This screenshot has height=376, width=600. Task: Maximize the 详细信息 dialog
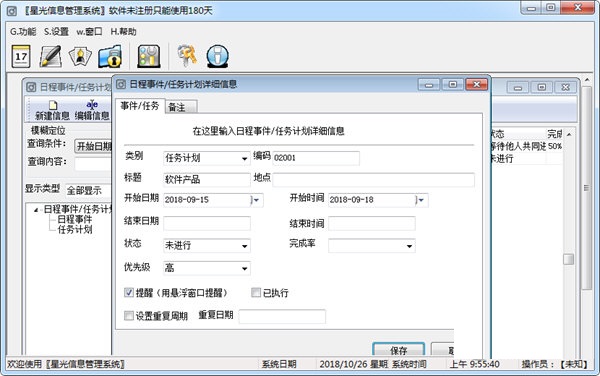(x=453, y=85)
